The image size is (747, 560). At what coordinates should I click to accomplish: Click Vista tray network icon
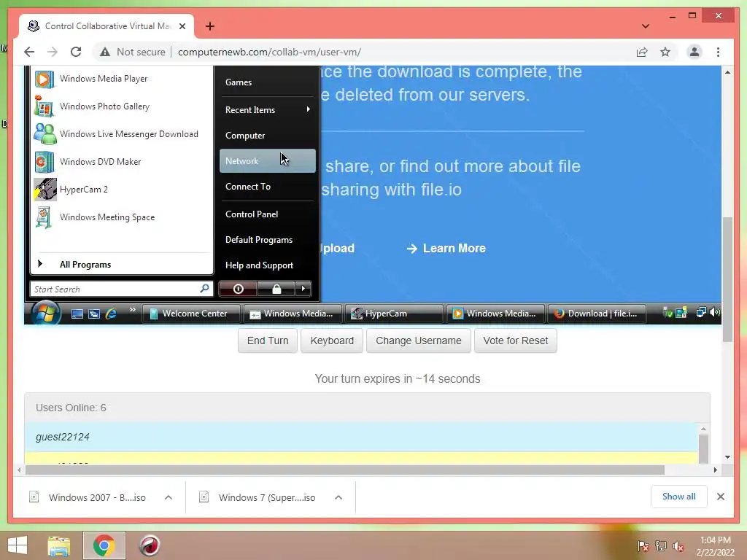click(701, 313)
